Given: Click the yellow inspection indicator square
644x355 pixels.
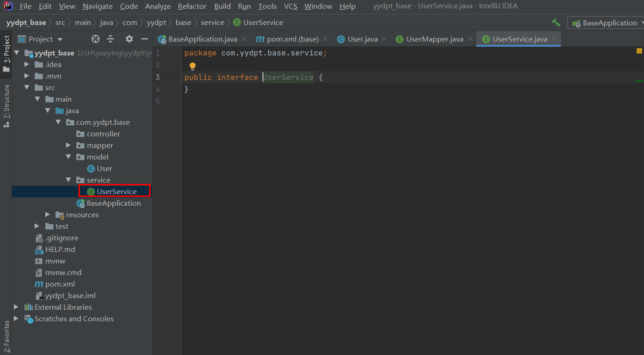Looking at the screenshot, I should click(639, 51).
